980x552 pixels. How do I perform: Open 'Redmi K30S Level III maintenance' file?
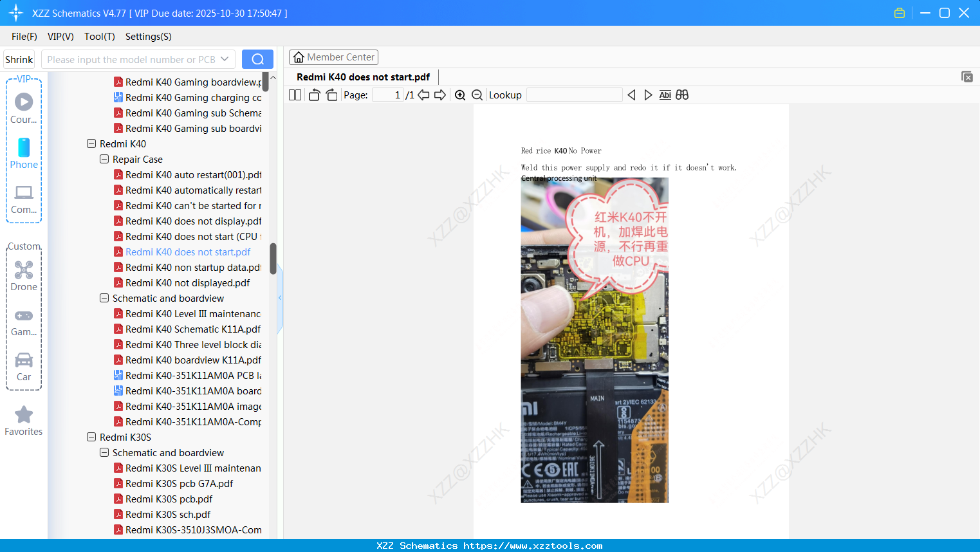click(x=187, y=468)
